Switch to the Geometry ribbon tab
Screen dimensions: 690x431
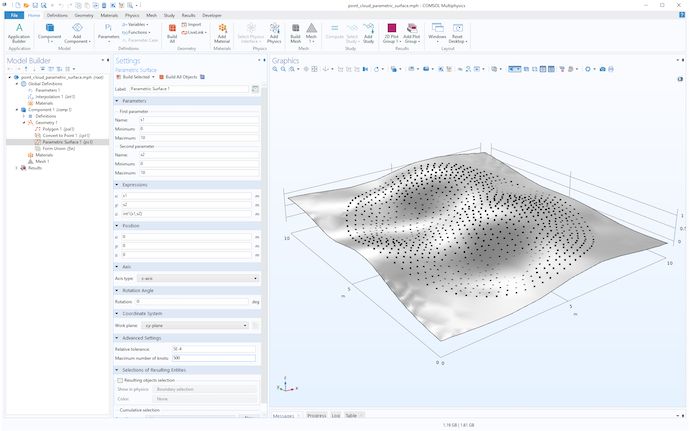click(x=84, y=15)
